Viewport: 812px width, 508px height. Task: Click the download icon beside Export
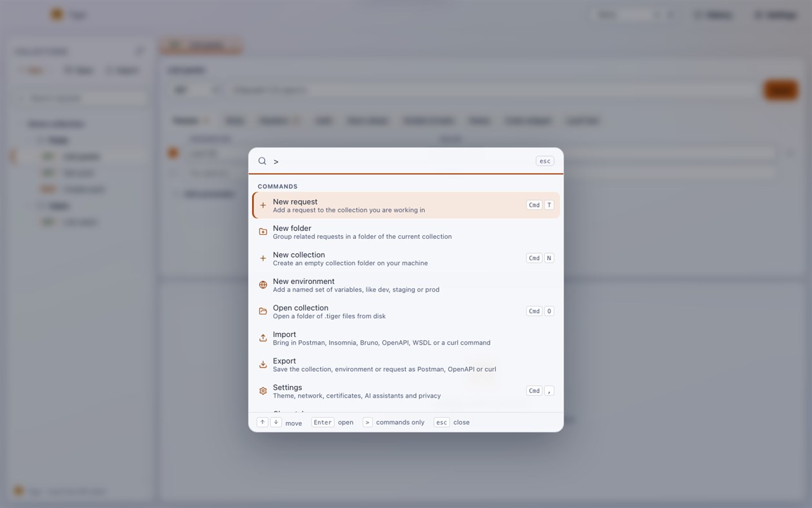(x=262, y=365)
